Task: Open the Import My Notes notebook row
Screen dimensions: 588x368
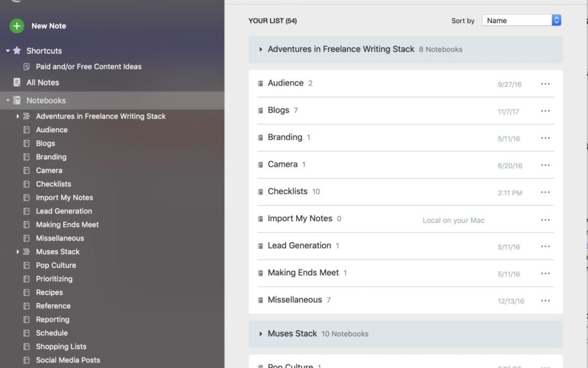Action: click(x=300, y=219)
